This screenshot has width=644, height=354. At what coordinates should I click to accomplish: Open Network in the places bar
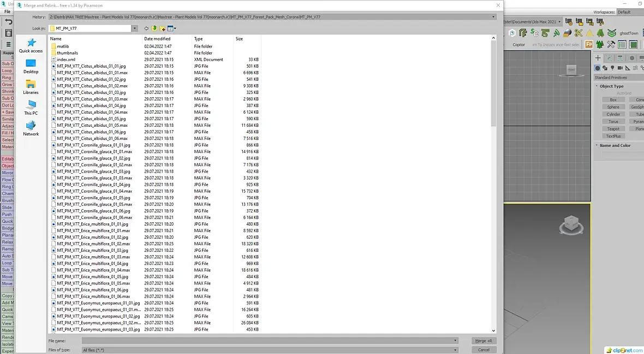31,128
